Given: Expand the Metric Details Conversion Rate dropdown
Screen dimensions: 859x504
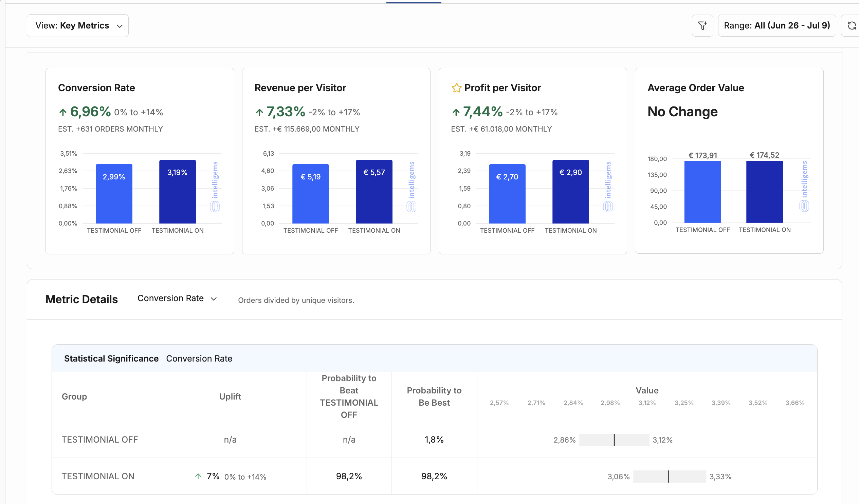Looking at the screenshot, I should (x=177, y=298).
